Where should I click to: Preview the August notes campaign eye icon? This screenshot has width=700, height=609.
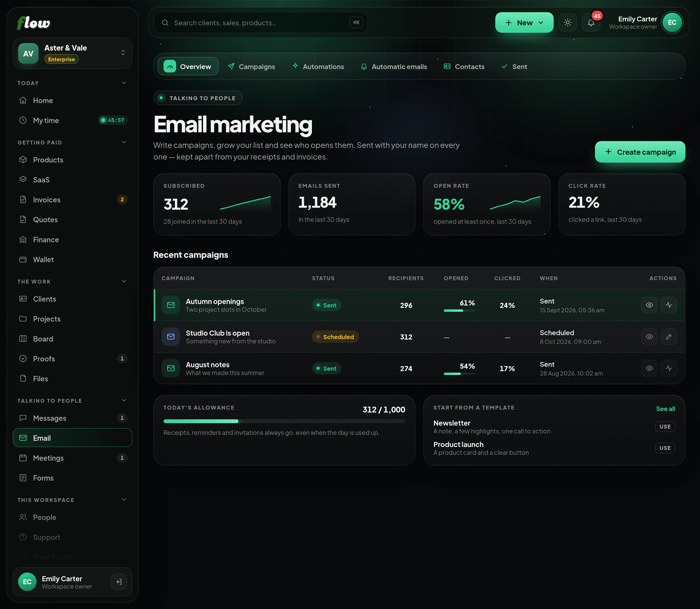649,368
